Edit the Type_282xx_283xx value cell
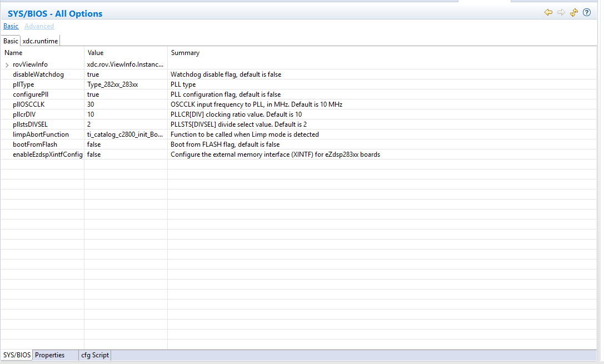The height and width of the screenshot is (364, 604). click(x=126, y=84)
